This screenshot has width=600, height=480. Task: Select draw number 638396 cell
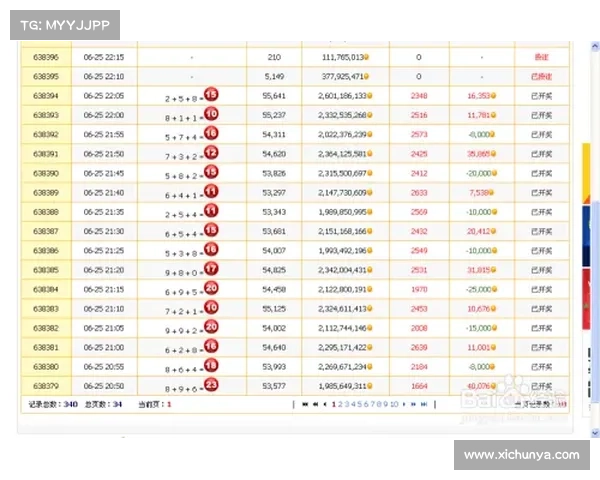[46, 57]
